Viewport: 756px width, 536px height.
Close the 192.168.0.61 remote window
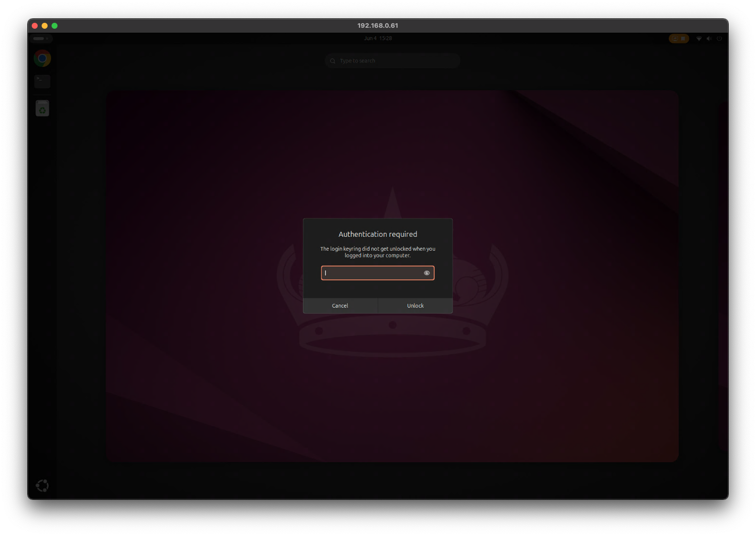click(35, 26)
